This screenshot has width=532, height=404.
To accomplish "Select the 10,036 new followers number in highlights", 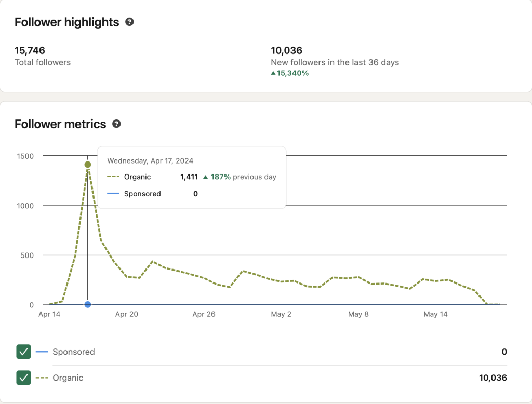I will pos(286,50).
